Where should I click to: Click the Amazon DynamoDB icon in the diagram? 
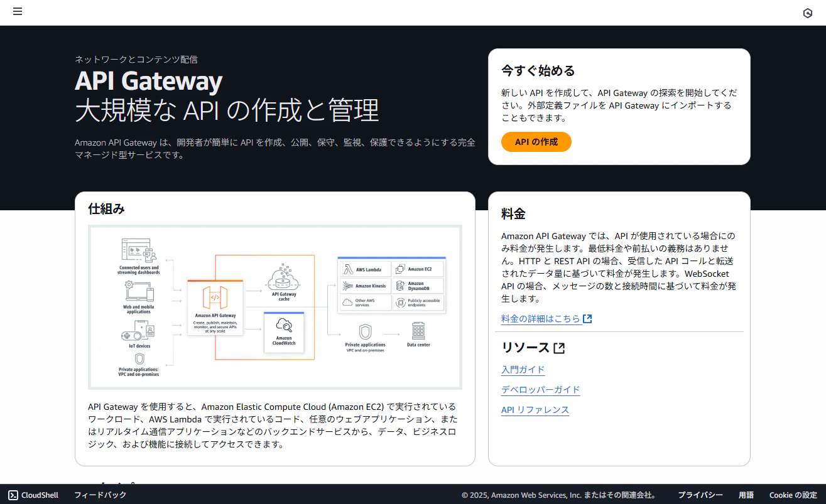click(400, 286)
